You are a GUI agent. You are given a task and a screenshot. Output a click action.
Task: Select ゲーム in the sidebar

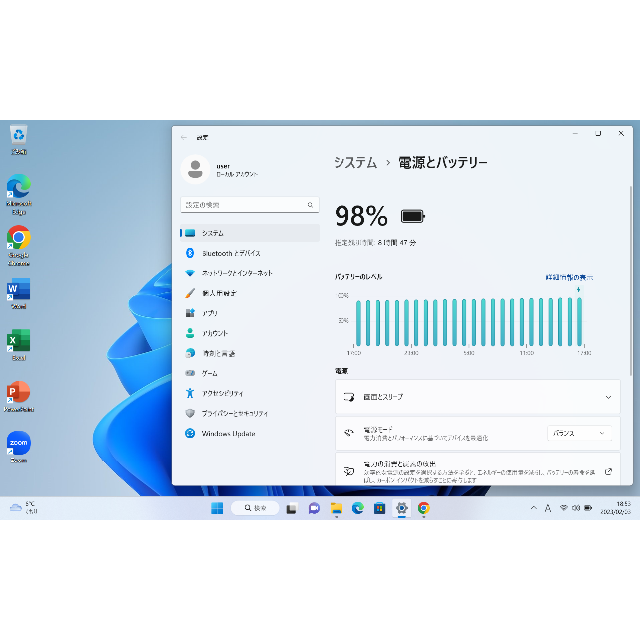click(x=250, y=373)
